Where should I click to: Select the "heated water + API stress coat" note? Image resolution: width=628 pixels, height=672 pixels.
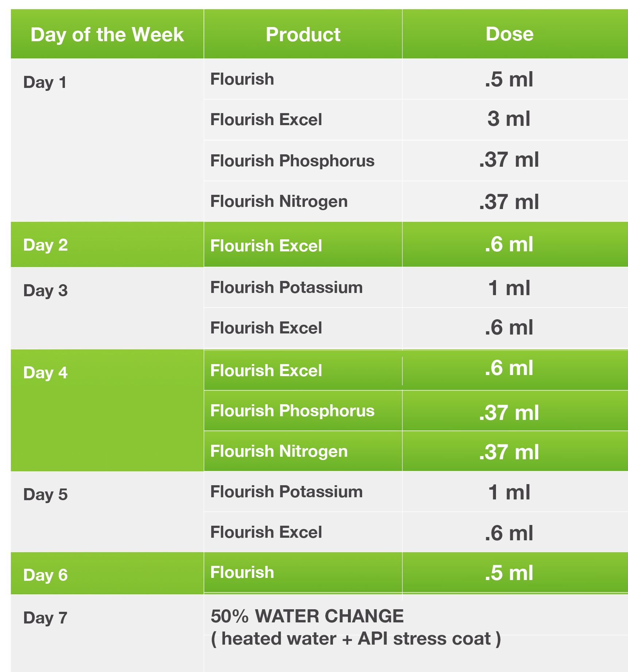tap(356, 639)
